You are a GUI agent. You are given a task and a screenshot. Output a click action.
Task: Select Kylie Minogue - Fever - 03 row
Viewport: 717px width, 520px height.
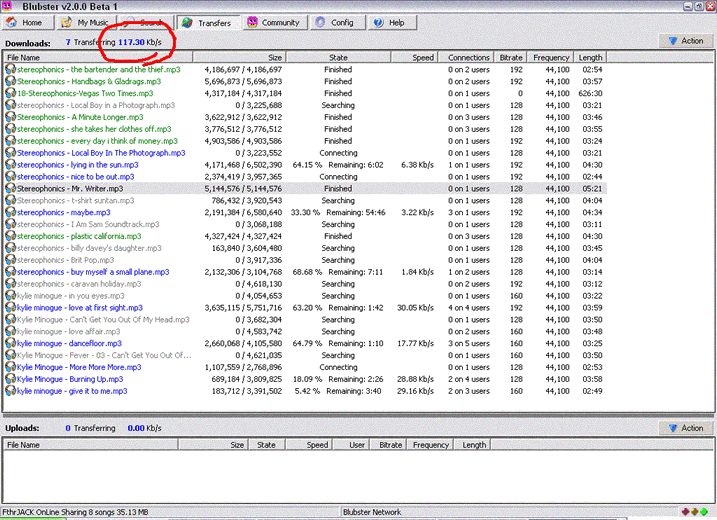(305, 355)
